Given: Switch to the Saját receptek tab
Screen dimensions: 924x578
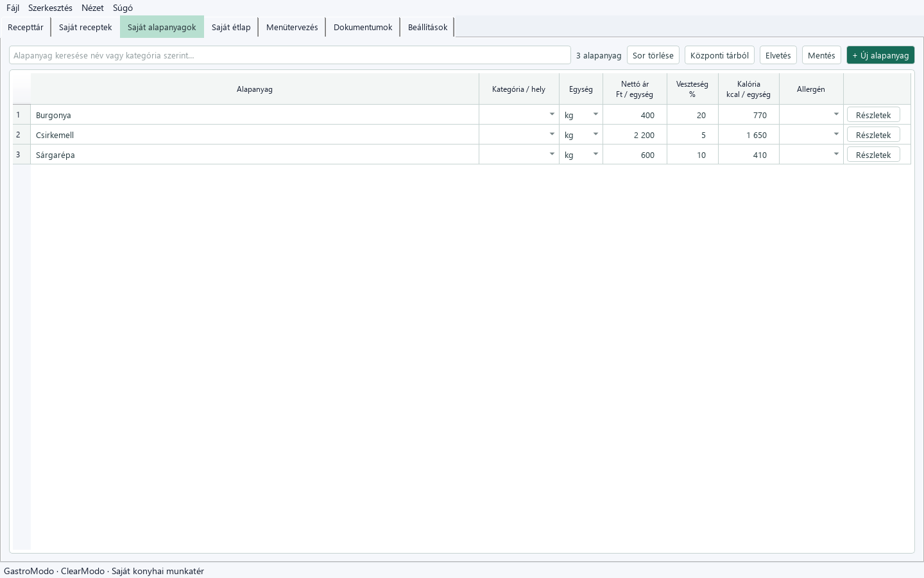Looking at the screenshot, I should tap(85, 27).
